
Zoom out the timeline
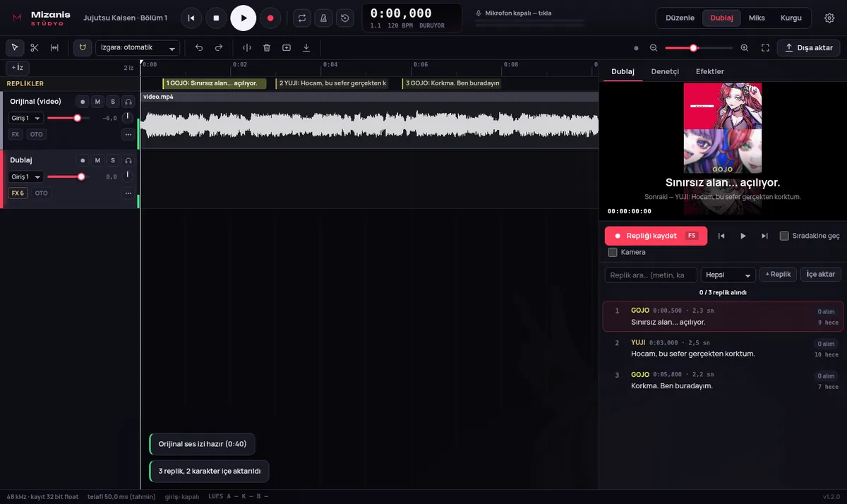pyautogui.click(x=654, y=47)
